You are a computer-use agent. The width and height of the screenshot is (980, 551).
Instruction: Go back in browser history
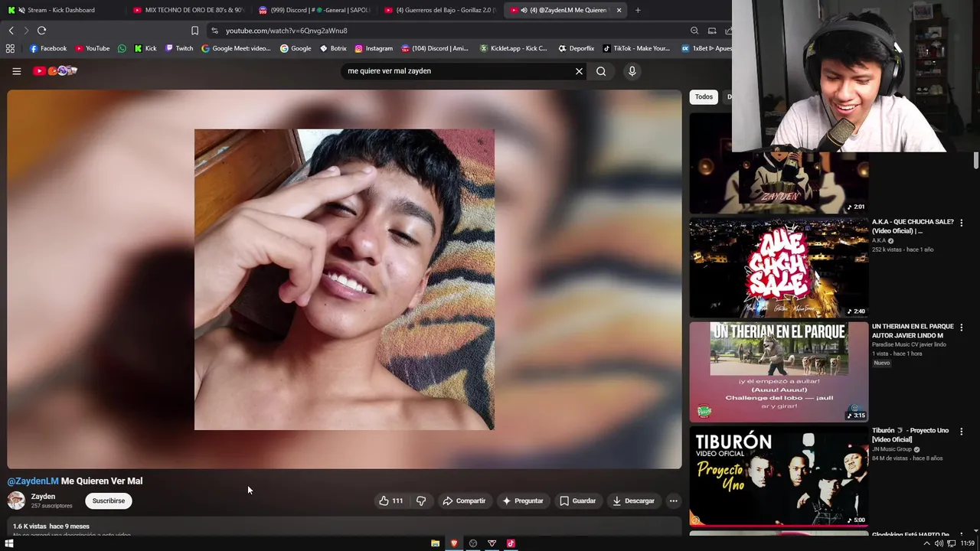coord(11,31)
